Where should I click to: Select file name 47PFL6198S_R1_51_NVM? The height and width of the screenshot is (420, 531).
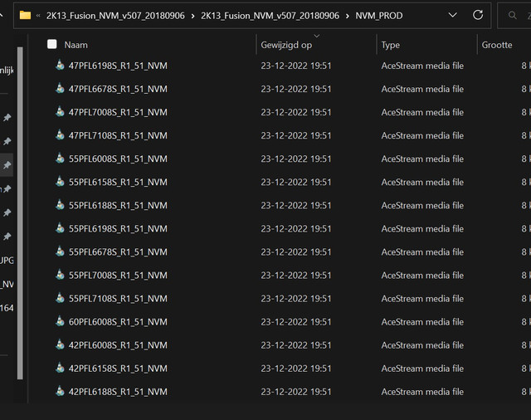tap(118, 66)
